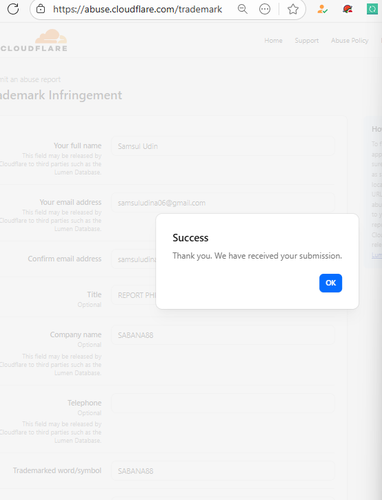Click the Trademarked word/symbol field
This screenshot has height=500, width=382.
[223, 471]
